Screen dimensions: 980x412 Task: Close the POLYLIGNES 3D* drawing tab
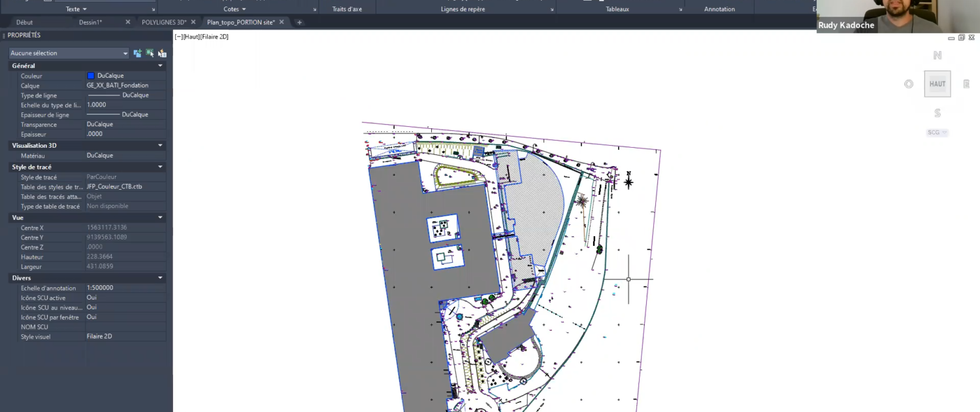click(193, 22)
